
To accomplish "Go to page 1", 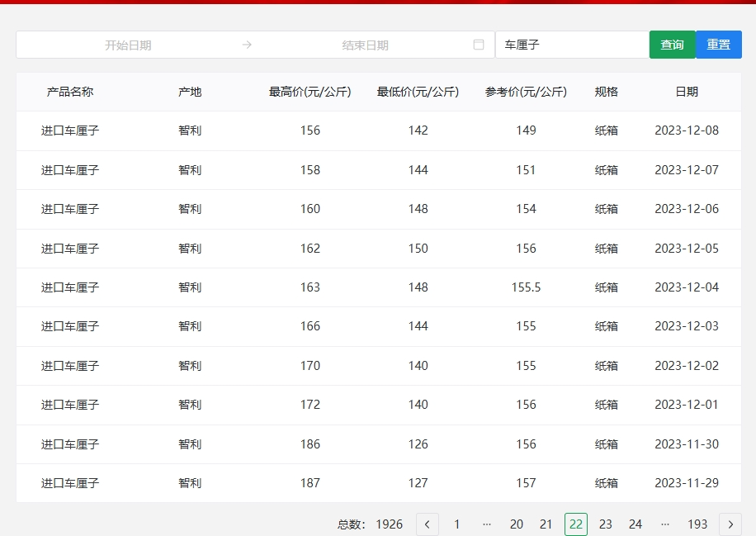I will (457, 524).
